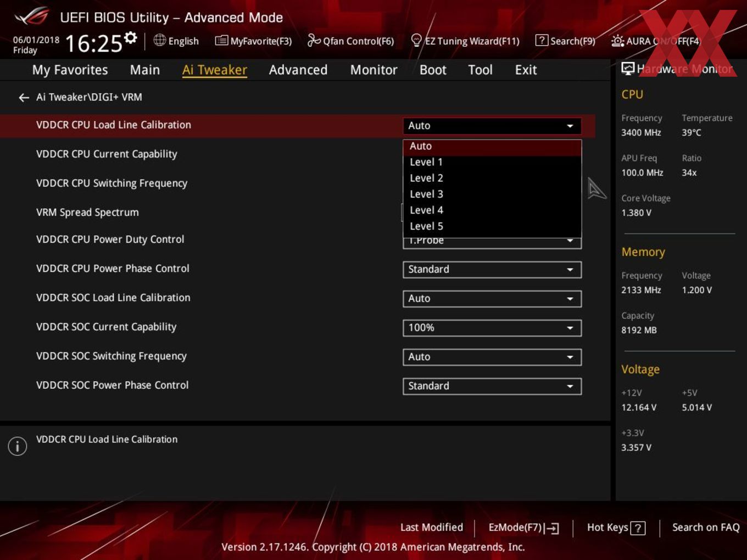This screenshot has height=560, width=747.
Task: Select VDDCR CPU Current Capability row
Action: [x=107, y=154]
